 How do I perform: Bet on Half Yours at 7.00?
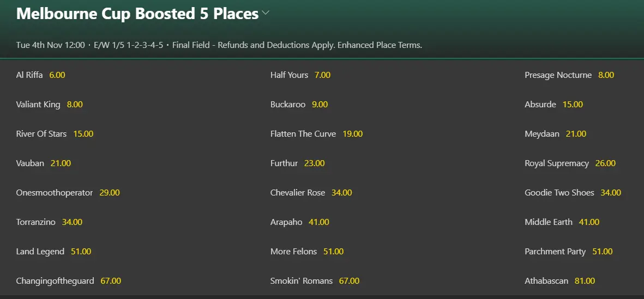(322, 75)
